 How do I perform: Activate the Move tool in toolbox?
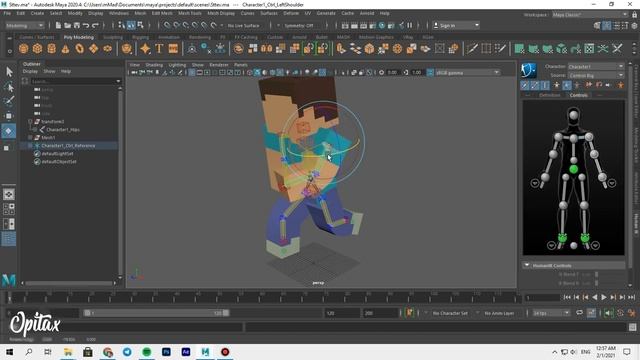coord(9,116)
